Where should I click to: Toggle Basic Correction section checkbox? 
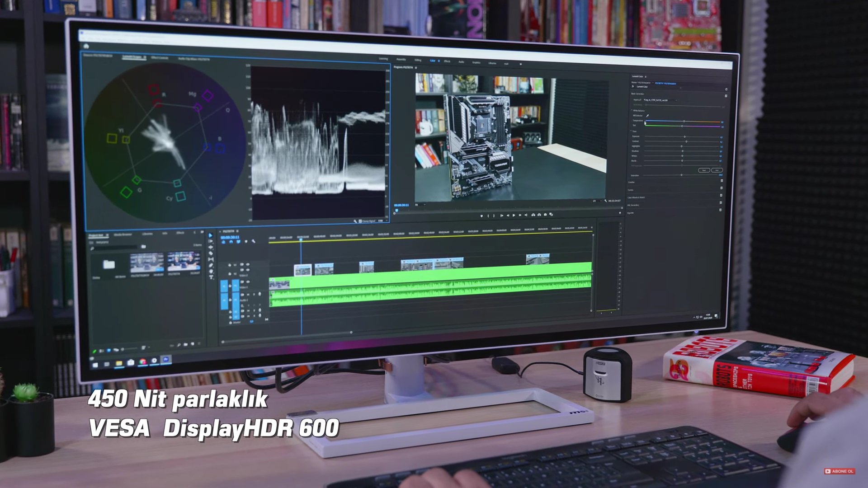pos(726,95)
